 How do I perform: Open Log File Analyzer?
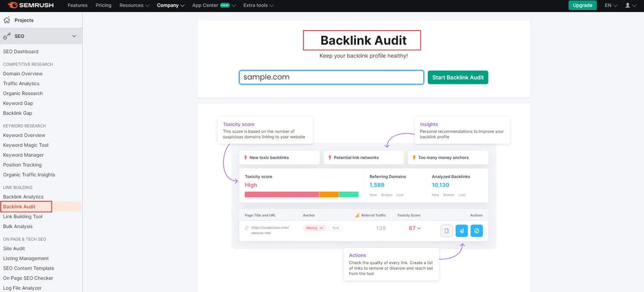click(x=22, y=288)
